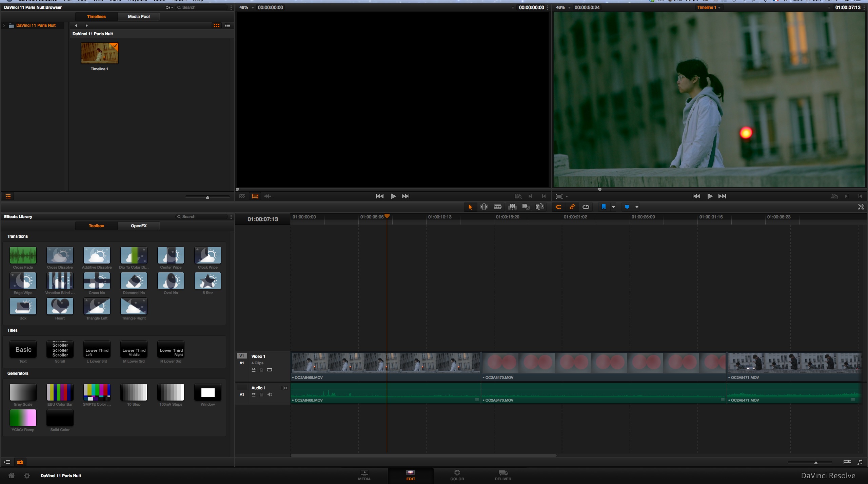Arm the Audio 1 track for recording
Viewport: 868px width, 484px height.
point(284,389)
